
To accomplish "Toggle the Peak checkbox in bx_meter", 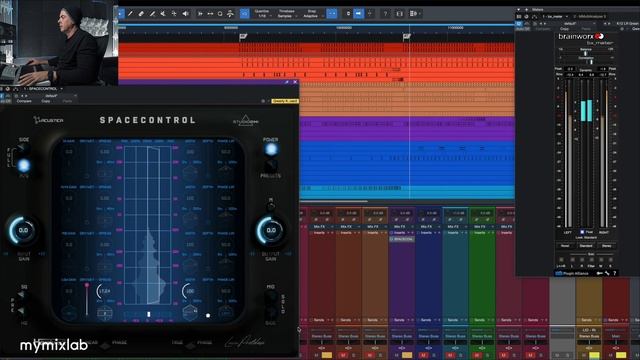I will [x=582, y=232].
